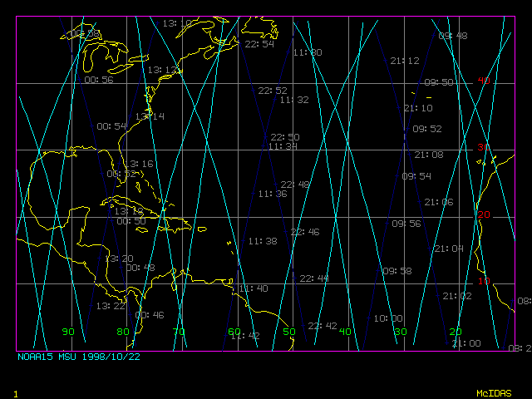Click the frame number 1 indicator
This screenshot has width=532, height=399.
[x=16, y=394]
